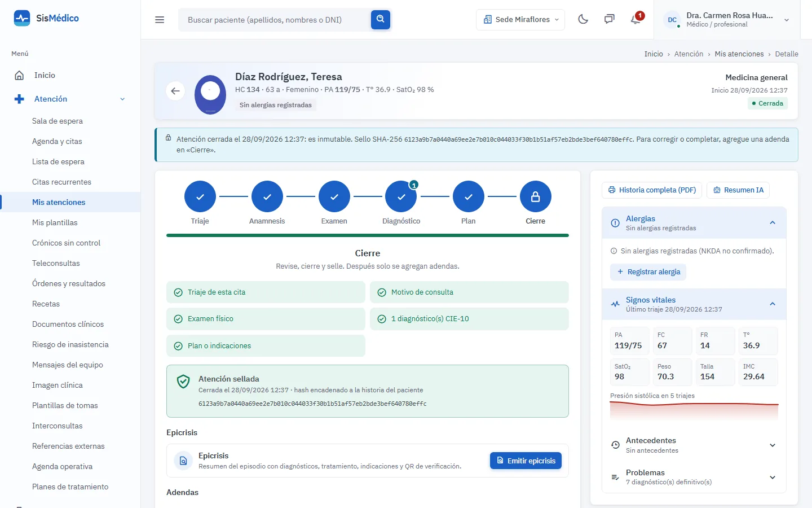Download Historia completa (PDF)
This screenshot has height=508, width=812.
652,190
